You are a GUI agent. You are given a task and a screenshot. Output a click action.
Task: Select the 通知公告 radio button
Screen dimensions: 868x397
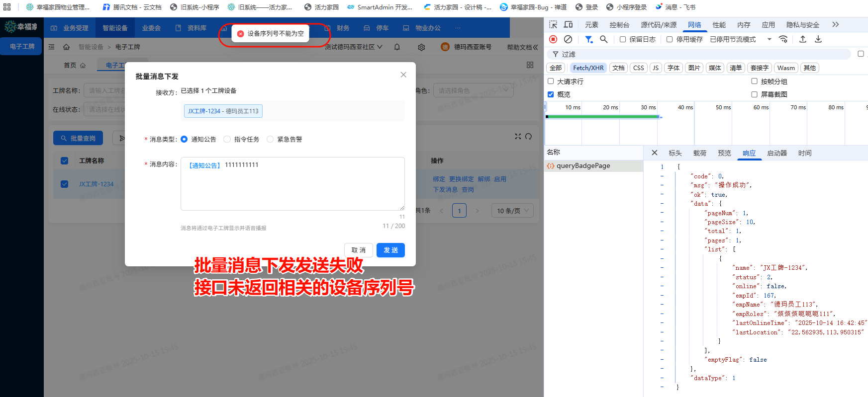[184, 139]
